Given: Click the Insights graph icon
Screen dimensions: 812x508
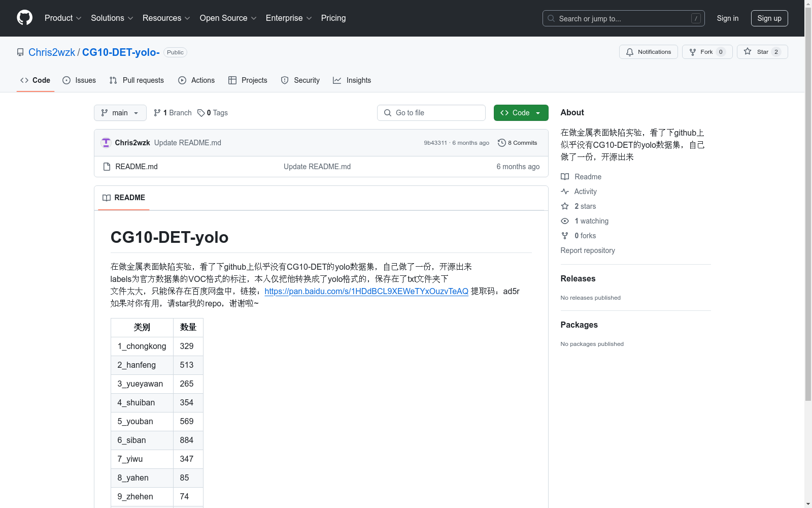Looking at the screenshot, I should [x=337, y=80].
